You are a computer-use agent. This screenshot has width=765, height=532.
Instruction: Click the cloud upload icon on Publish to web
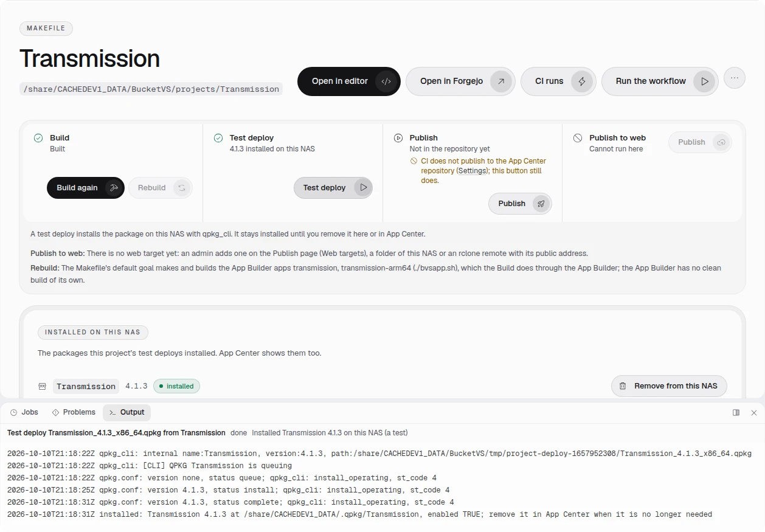click(721, 142)
